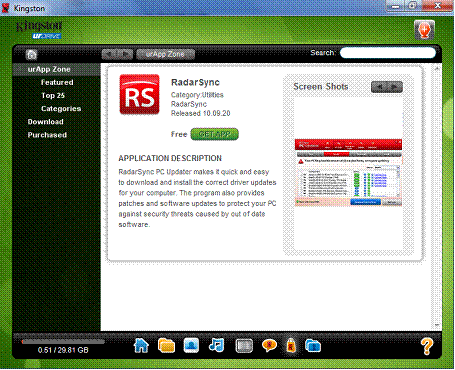Image resolution: width=455 pixels, height=370 pixels.
Task: Open the blue backup folder icon
Action: click(x=313, y=346)
